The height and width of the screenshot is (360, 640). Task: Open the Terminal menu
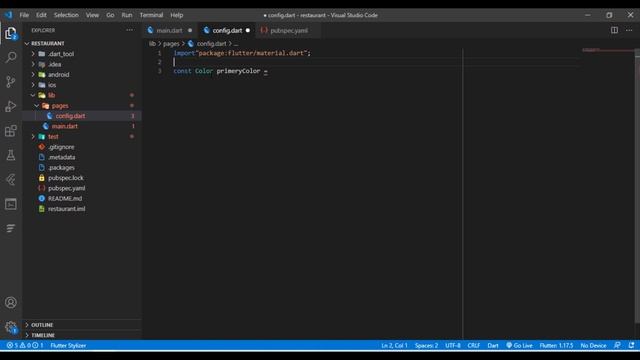(x=151, y=15)
